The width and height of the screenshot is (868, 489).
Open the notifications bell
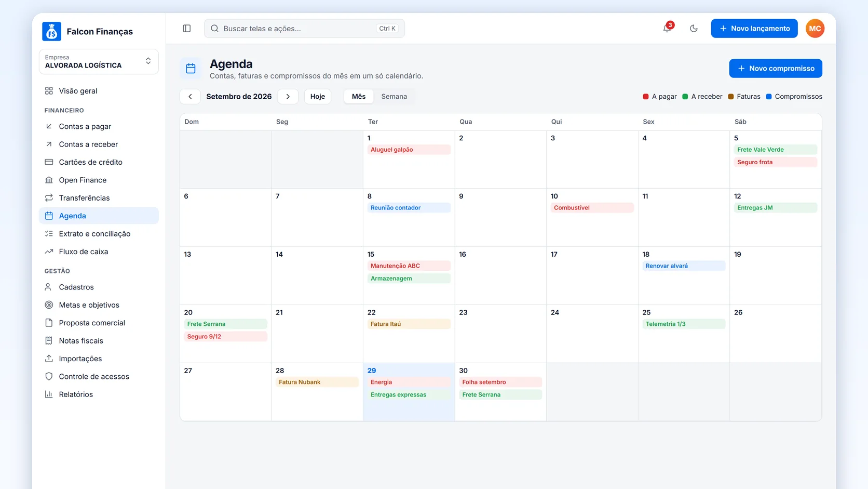click(x=667, y=29)
